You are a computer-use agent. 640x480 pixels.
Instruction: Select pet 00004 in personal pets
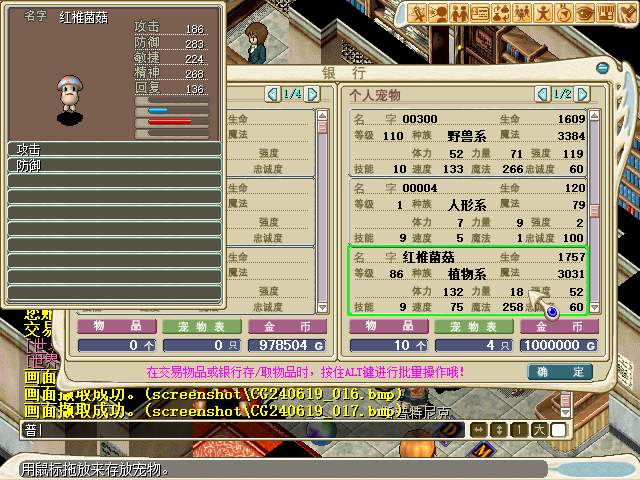[x=469, y=212]
